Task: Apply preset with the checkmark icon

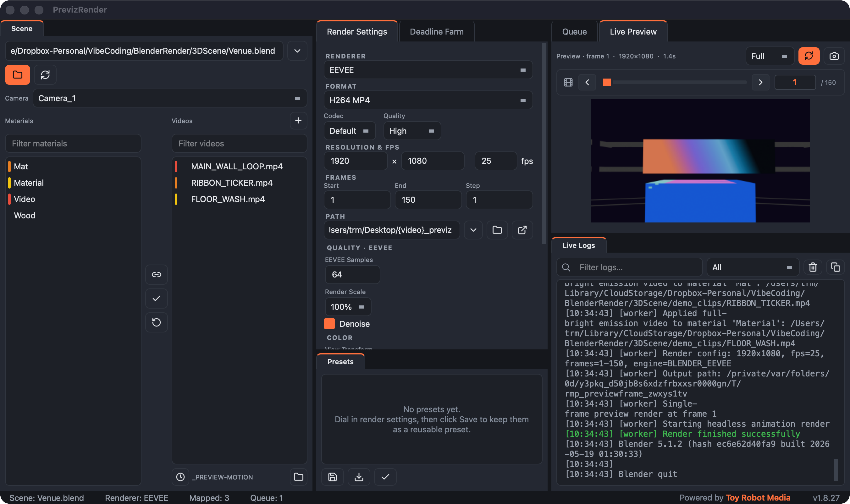Action: tap(385, 477)
